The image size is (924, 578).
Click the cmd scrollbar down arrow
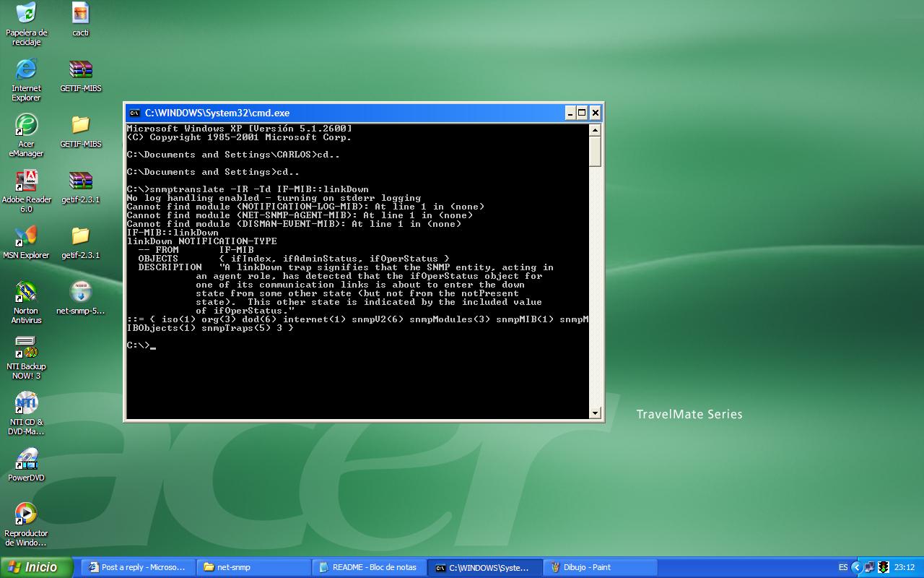[x=595, y=413]
